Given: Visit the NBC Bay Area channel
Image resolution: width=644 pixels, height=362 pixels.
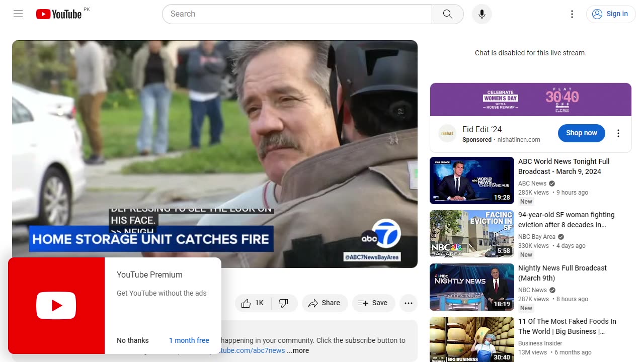Looking at the screenshot, I should pyautogui.click(x=537, y=237).
